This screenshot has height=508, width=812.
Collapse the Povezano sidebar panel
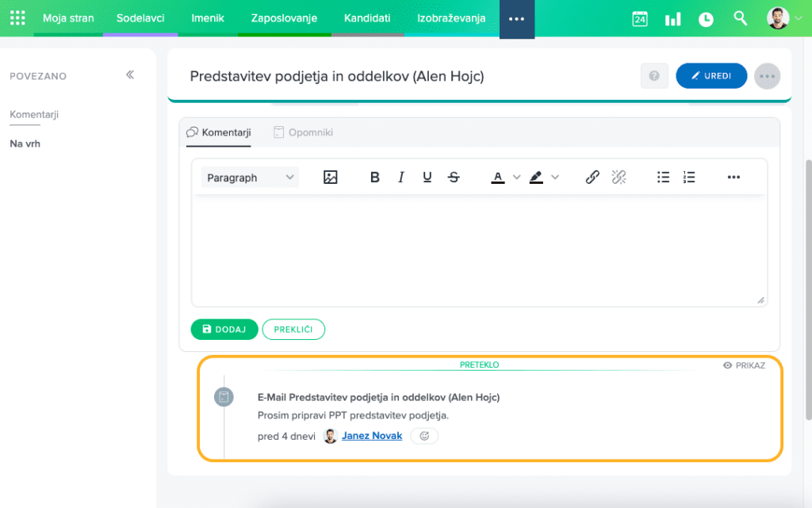[130, 75]
